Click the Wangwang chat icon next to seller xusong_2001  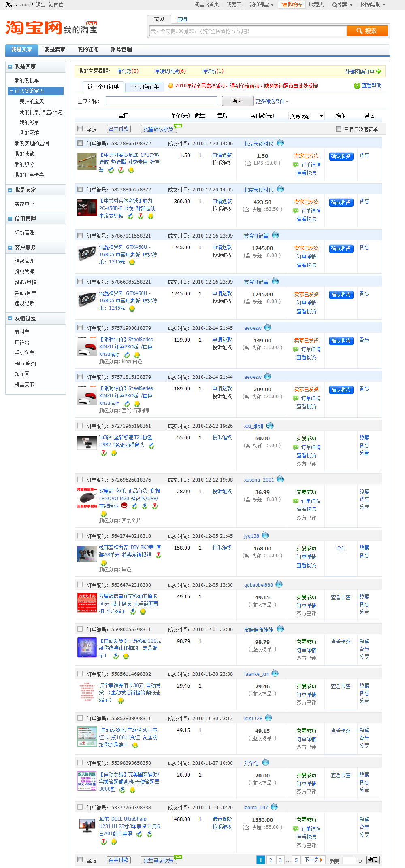point(280,479)
